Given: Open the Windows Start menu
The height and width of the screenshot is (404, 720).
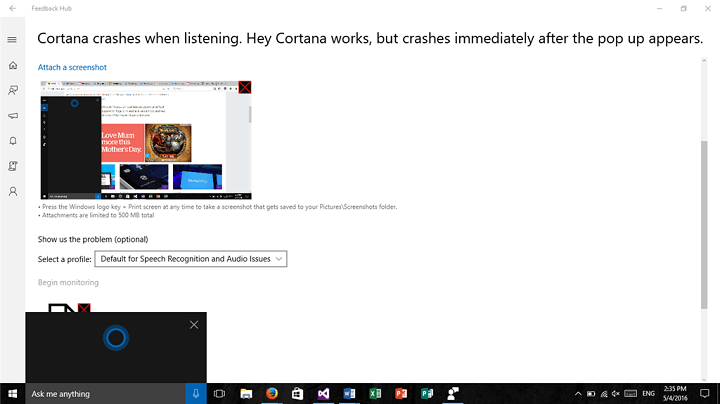Looking at the screenshot, I should click(13, 394).
